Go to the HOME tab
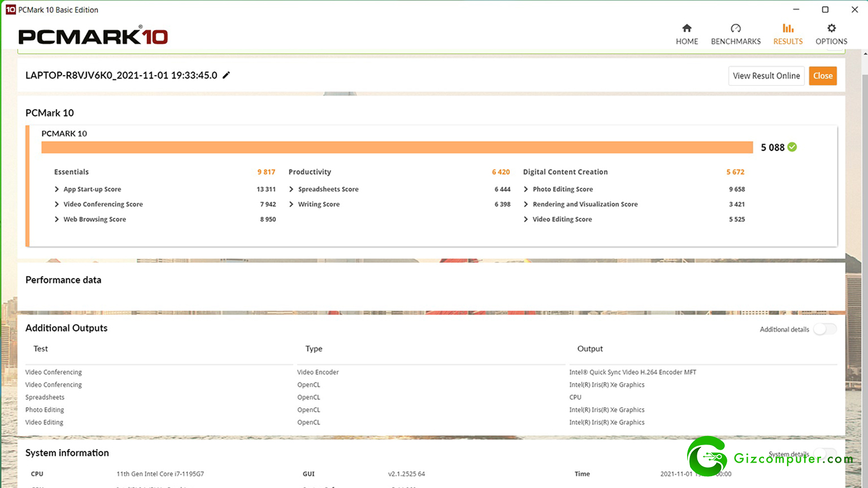 [687, 34]
